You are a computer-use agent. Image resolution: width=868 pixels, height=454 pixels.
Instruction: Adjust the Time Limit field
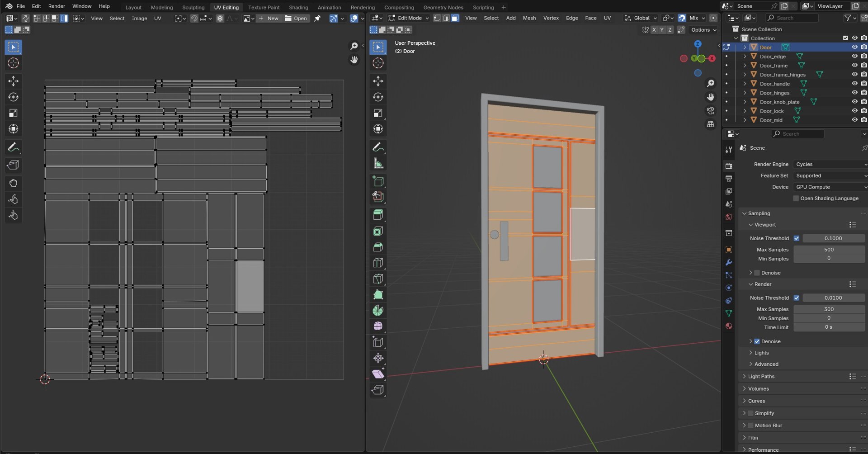829,327
